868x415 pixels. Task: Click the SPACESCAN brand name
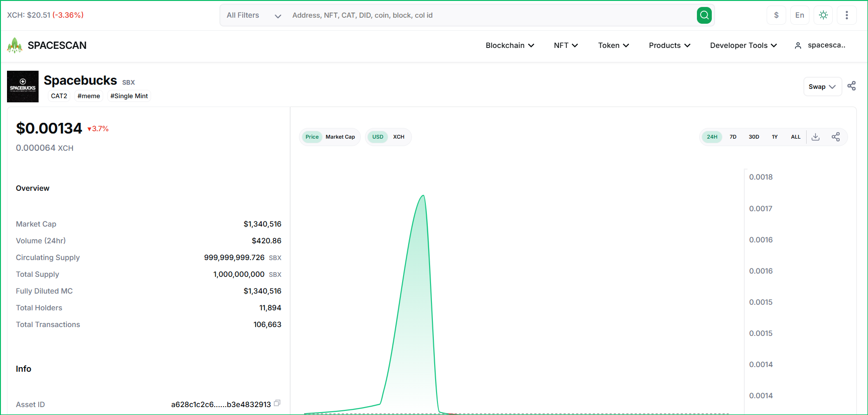click(57, 45)
